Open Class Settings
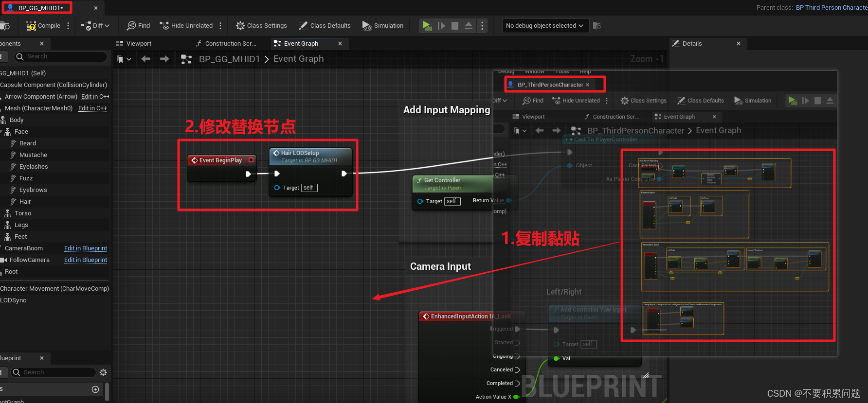This screenshot has height=403, width=868. click(261, 26)
